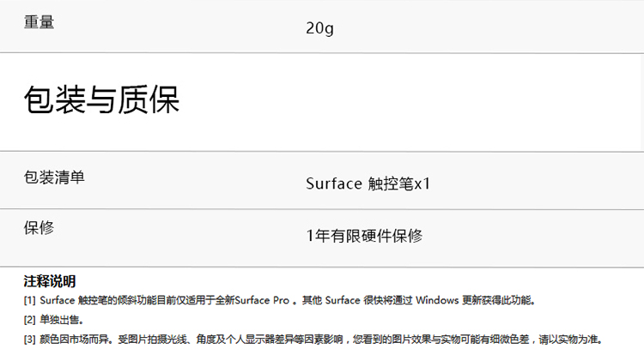The image size is (644, 355).
Task: Click the [1] footnote marker
Action: pyautogui.click(x=29, y=301)
